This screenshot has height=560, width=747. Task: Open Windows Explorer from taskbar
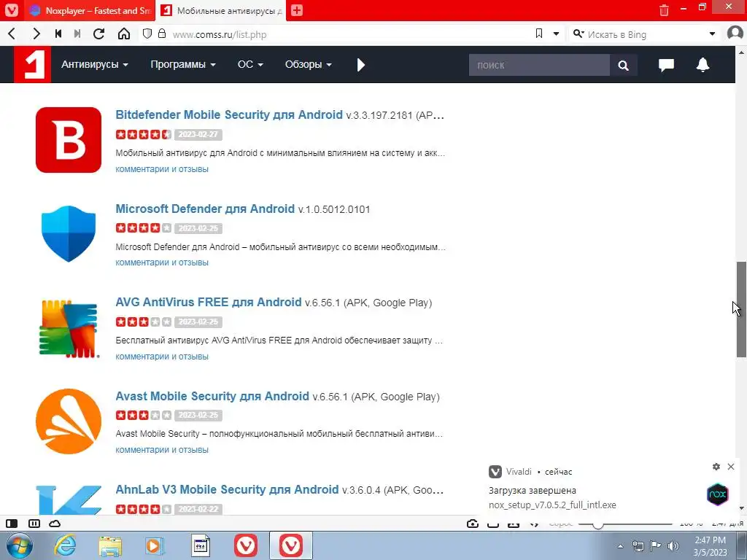110,545
